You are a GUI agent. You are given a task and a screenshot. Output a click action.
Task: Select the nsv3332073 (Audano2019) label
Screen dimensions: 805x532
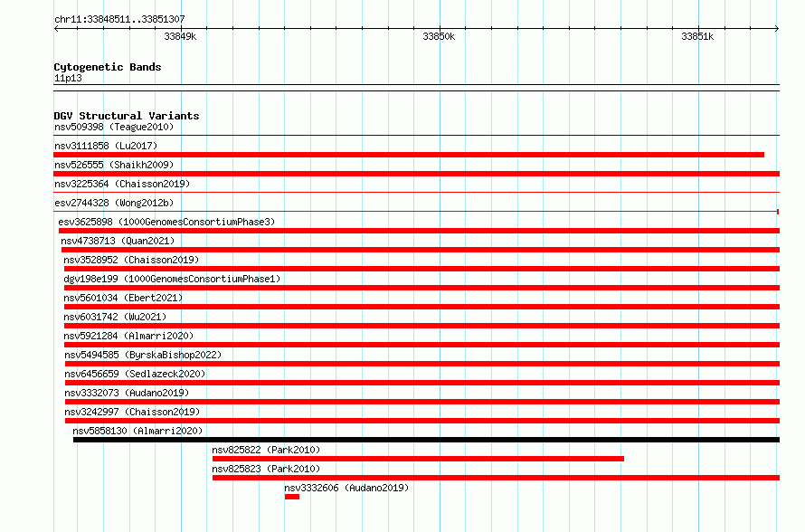[127, 393]
